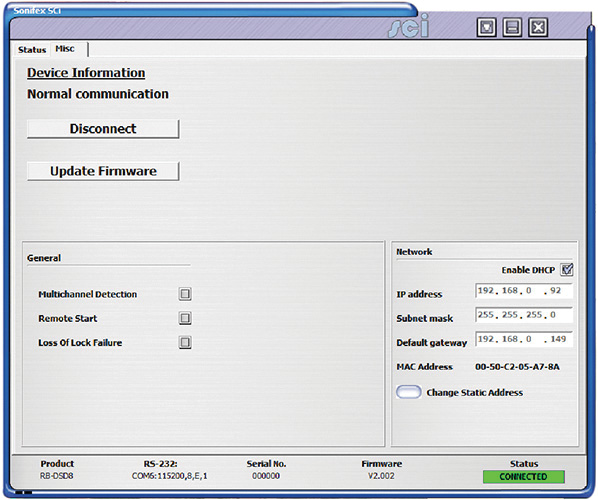Minimize the Sonifex SCi window
The height and width of the screenshot is (500, 598).
[512, 27]
